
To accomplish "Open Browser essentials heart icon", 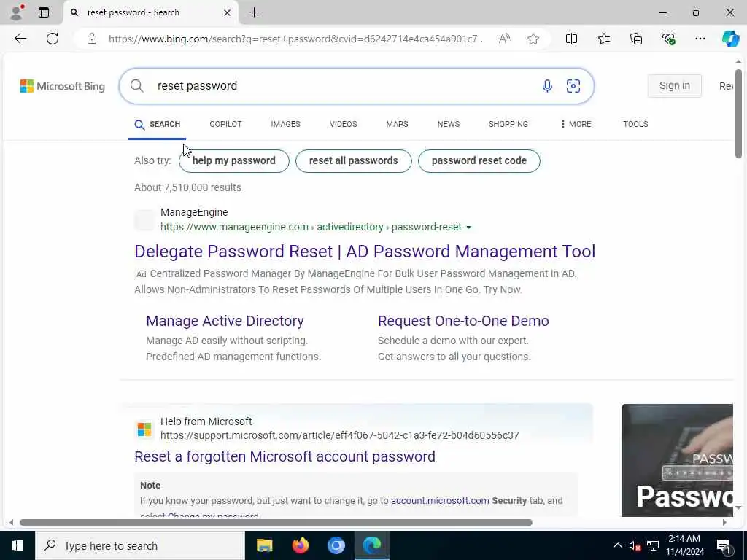I will pos(668,39).
